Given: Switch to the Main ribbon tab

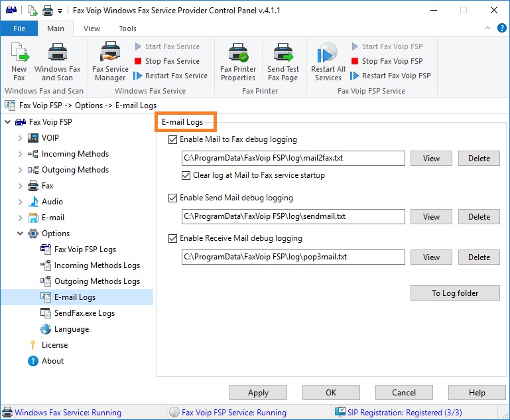Looking at the screenshot, I should click(x=56, y=29).
